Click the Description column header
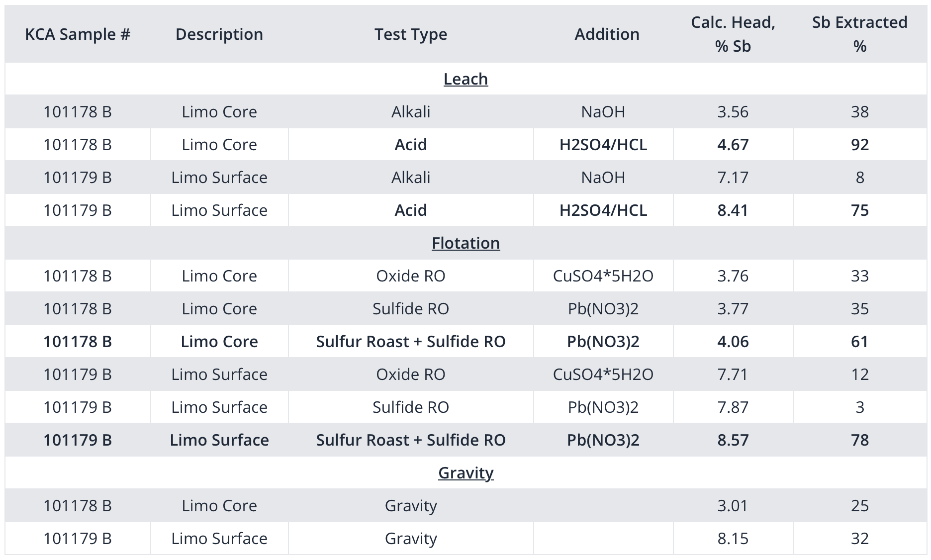 point(219,34)
